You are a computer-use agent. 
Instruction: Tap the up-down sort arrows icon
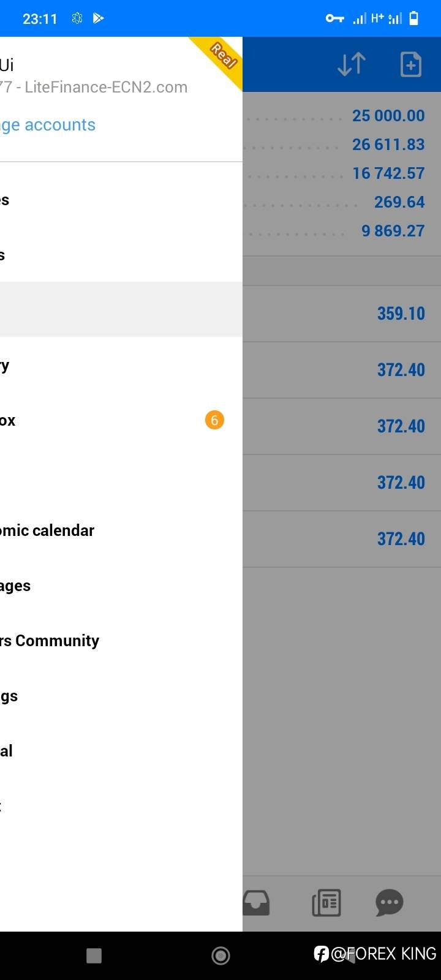point(352,64)
